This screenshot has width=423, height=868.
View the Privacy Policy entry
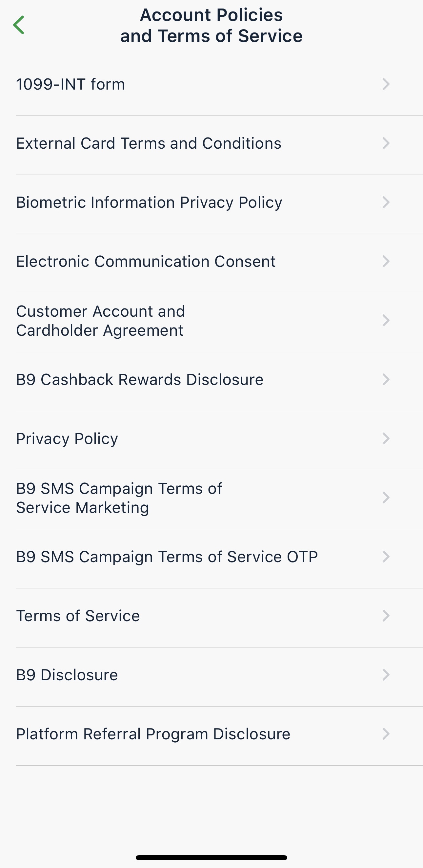pos(67,439)
